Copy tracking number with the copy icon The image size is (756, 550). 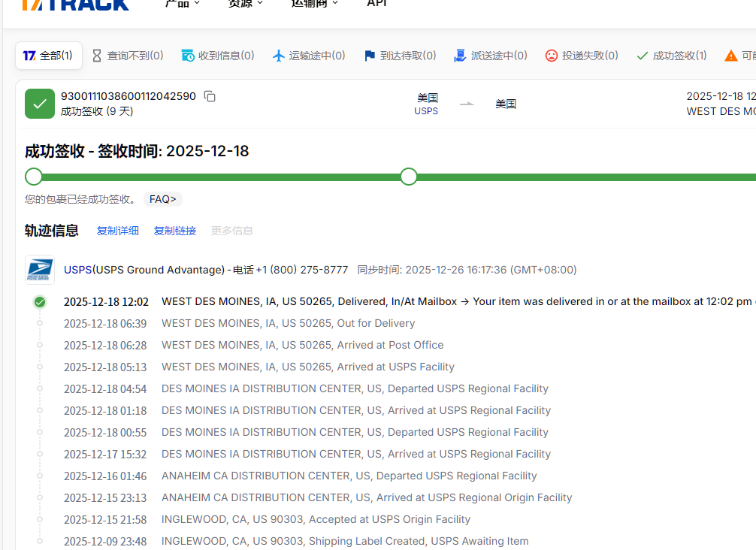[210, 96]
